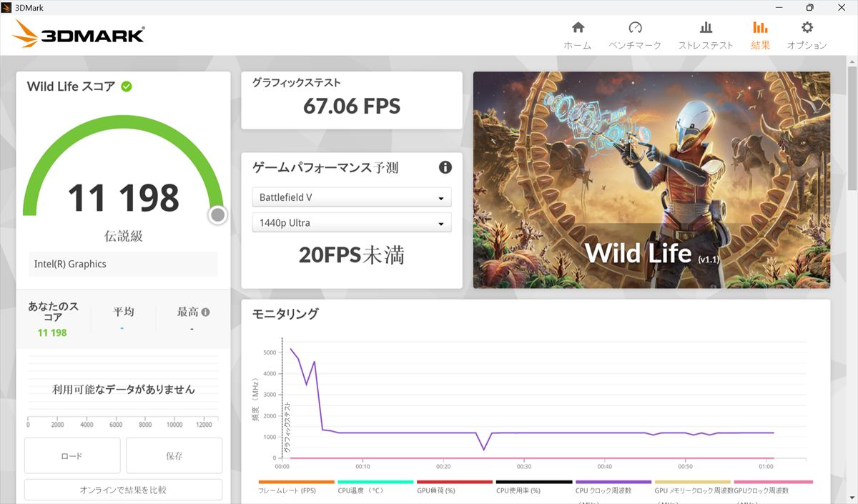Open the Results (結果) bar chart icon
This screenshot has width=858, height=504.
pyautogui.click(x=760, y=29)
